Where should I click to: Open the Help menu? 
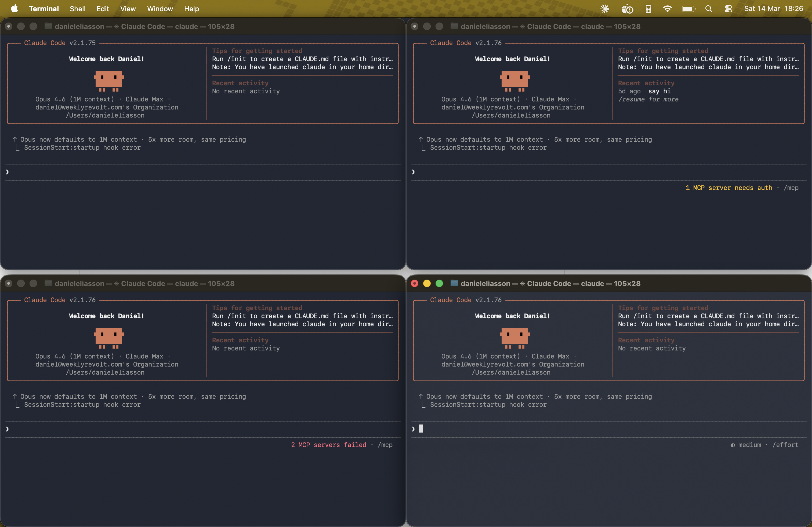pyautogui.click(x=191, y=9)
